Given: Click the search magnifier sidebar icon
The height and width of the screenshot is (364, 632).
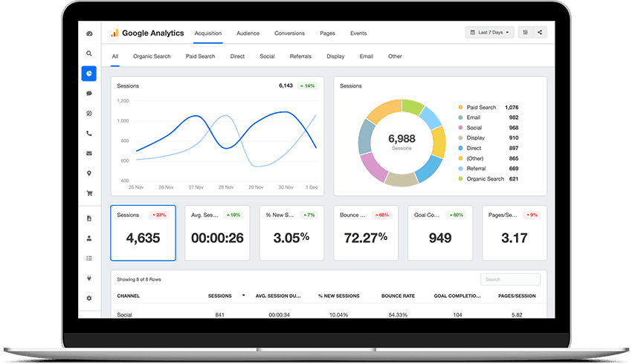Looking at the screenshot, I should click(89, 53).
